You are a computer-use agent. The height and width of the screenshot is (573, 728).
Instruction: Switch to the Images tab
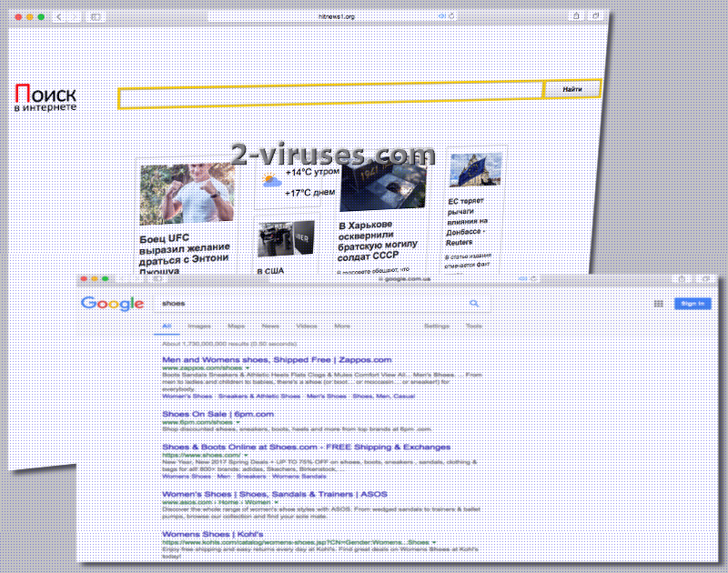198,325
